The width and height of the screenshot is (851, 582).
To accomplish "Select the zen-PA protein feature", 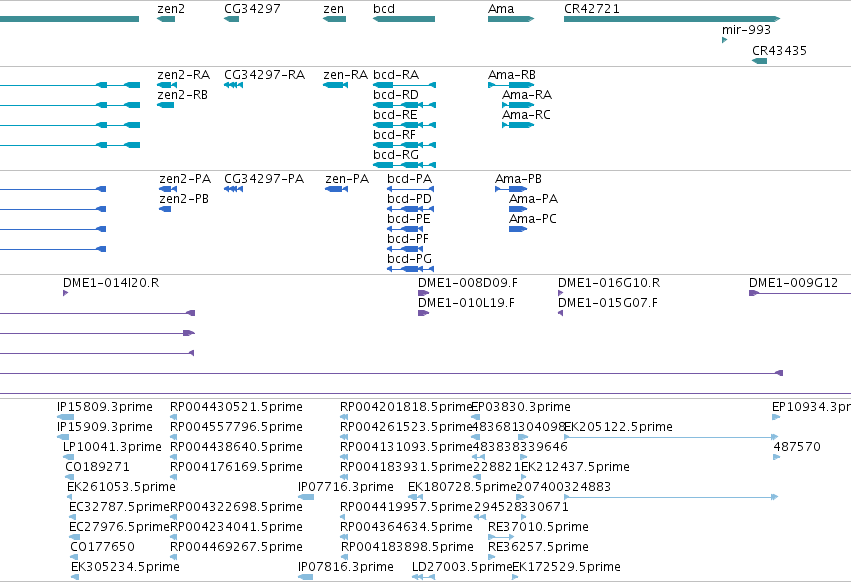I will [336, 189].
